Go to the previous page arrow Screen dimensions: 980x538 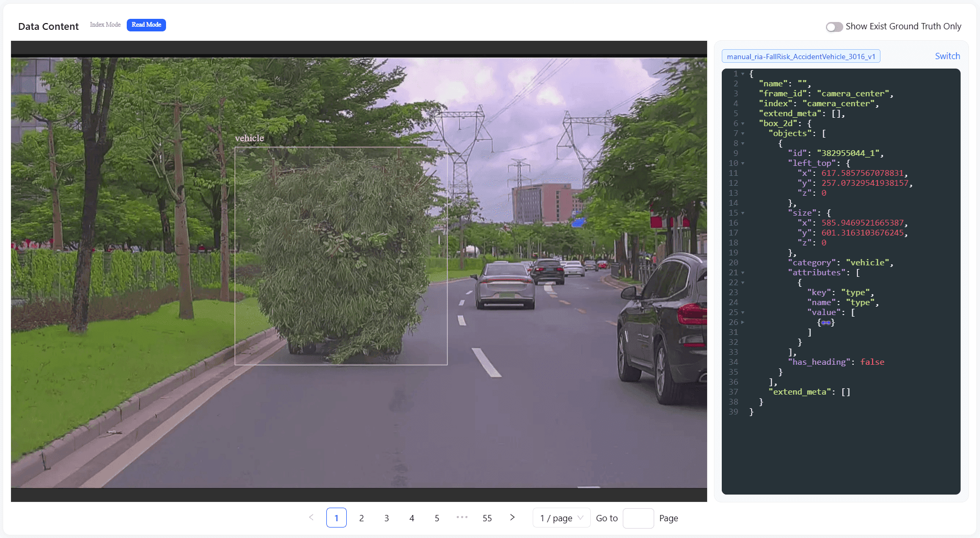tap(311, 518)
